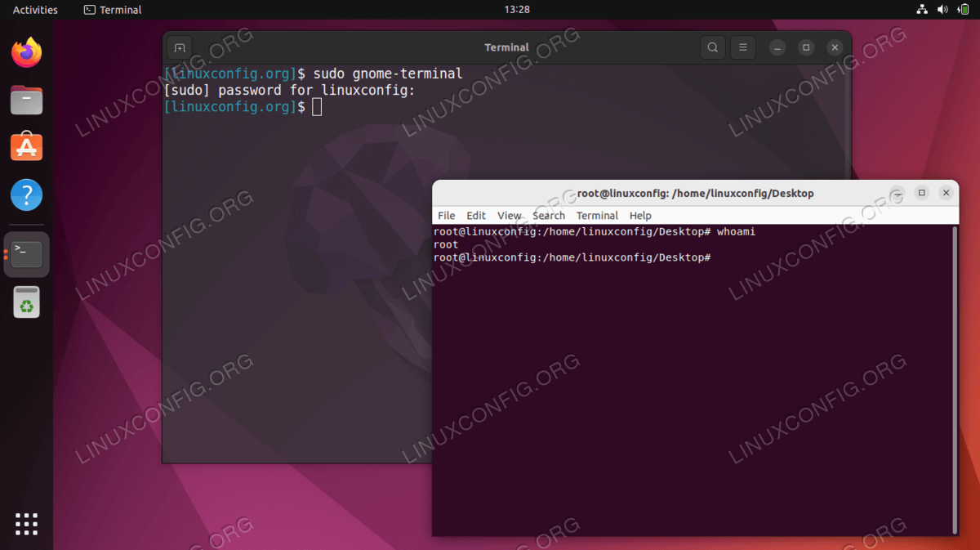Viewport: 980px width, 550px height.
Task: Click the battery status icon
Action: [963, 10]
